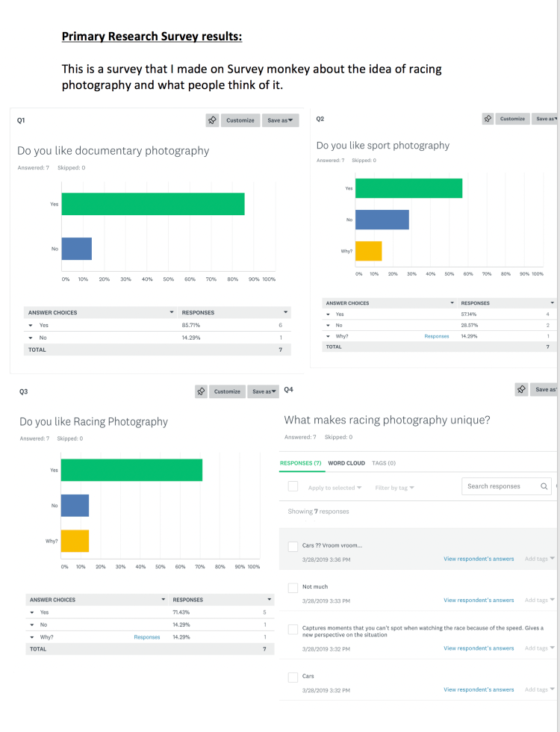Screen dimensions: 560x732
Task: Click the export icon above the Q3 chart
Action: (x=201, y=391)
